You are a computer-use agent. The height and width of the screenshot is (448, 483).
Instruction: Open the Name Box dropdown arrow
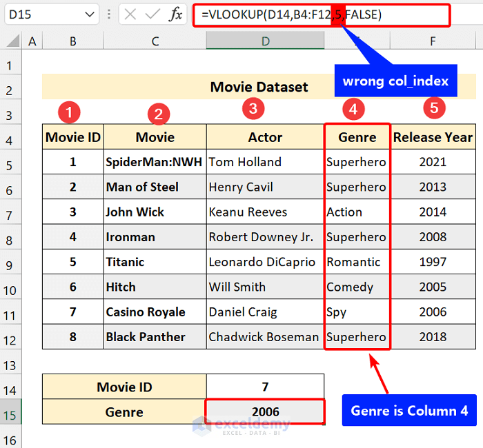(90, 14)
